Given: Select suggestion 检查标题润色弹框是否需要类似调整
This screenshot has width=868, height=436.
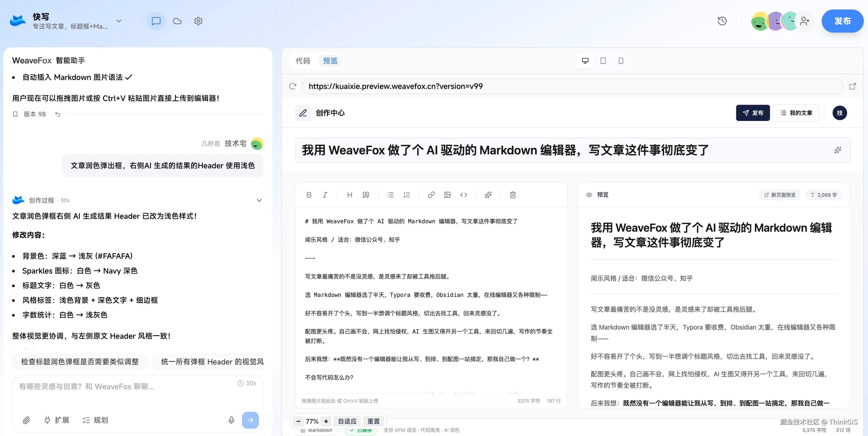Looking at the screenshot, I should tap(80, 362).
